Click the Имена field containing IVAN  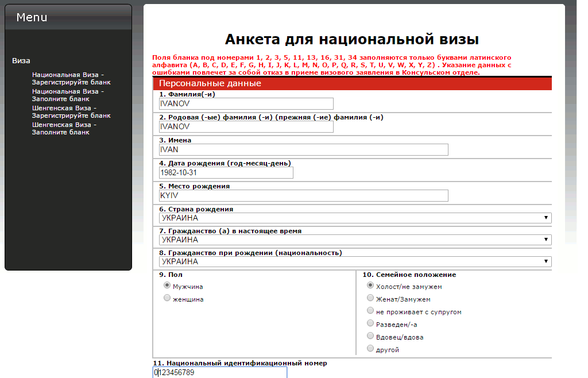303,149
